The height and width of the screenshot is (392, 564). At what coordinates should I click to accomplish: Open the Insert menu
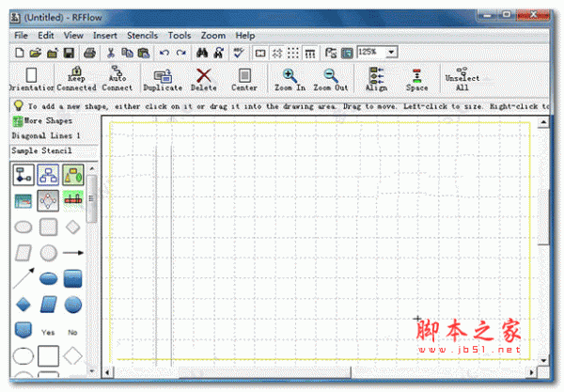tap(105, 35)
